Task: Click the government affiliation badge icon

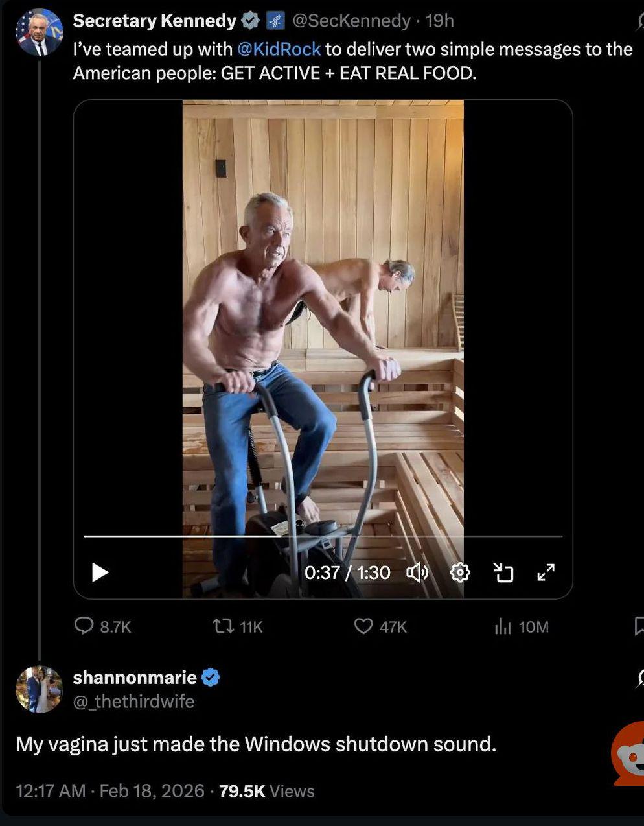Action: tap(275, 21)
